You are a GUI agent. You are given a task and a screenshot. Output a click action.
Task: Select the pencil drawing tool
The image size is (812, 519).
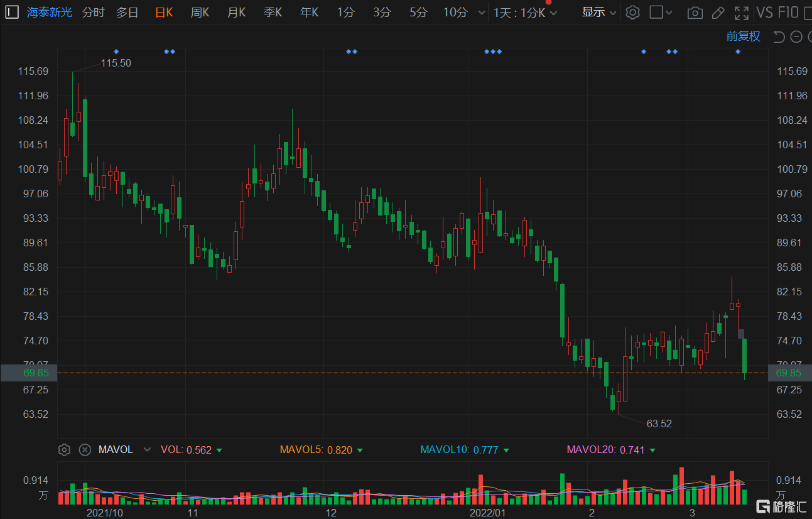point(718,13)
